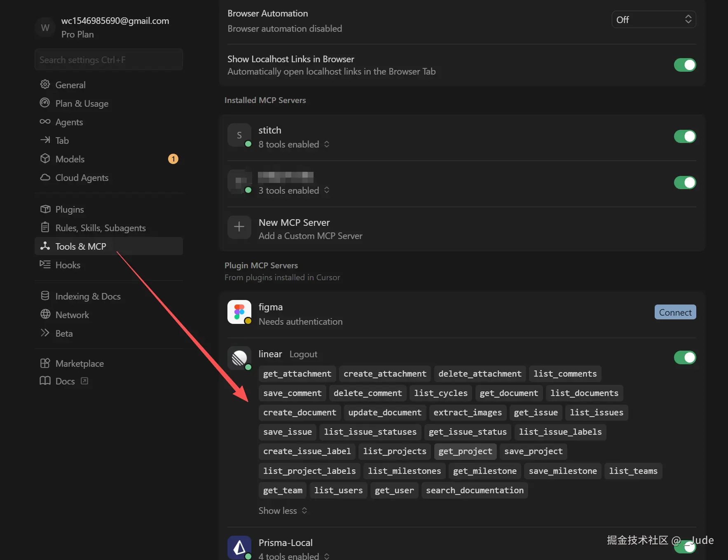Image resolution: width=728 pixels, height=560 pixels.
Task: Click the Models cube icon
Action: pos(45,159)
